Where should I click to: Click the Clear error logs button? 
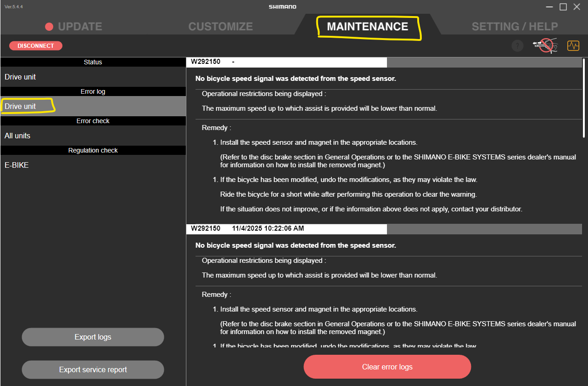[387, 367]
